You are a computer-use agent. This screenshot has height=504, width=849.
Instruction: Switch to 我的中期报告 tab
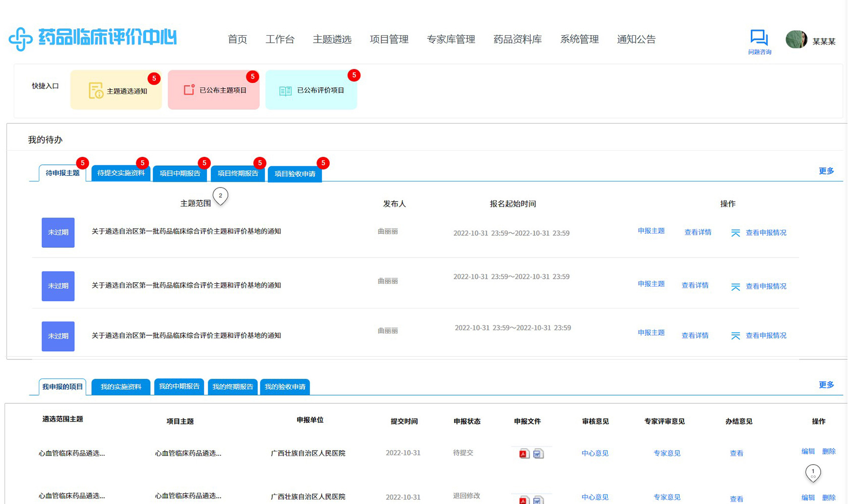tap(179, 387)
